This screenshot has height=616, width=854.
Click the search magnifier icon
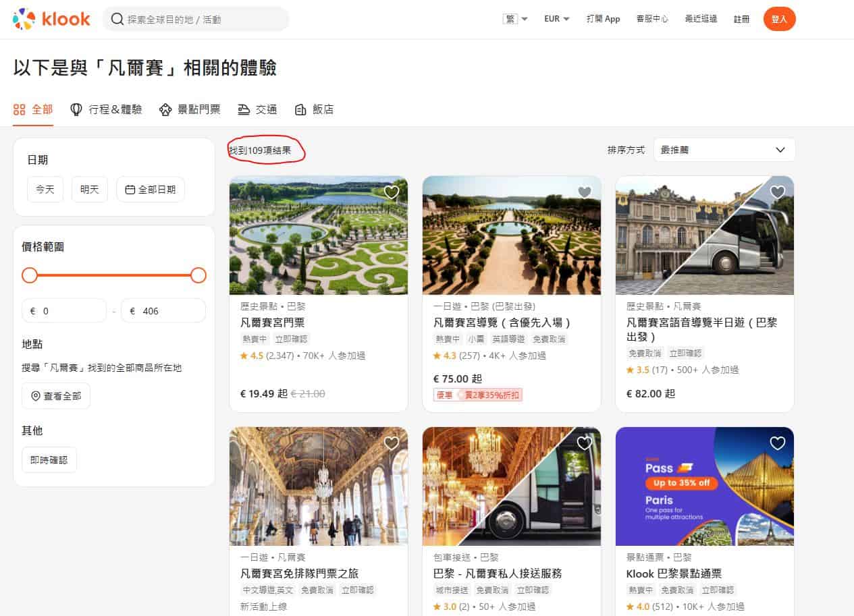117,20
